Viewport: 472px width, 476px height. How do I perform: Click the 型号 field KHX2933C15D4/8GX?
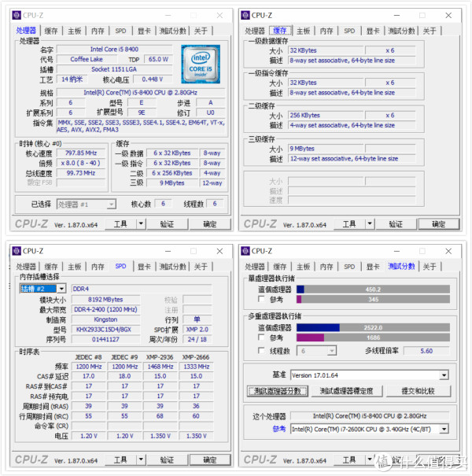[x=105, y=330]
